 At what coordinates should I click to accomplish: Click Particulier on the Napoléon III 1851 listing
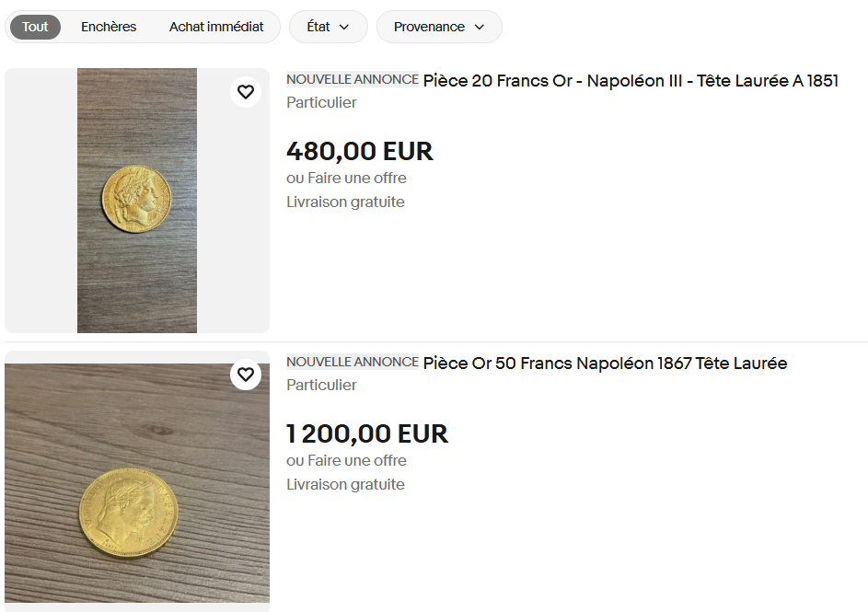tap(321, 102)
